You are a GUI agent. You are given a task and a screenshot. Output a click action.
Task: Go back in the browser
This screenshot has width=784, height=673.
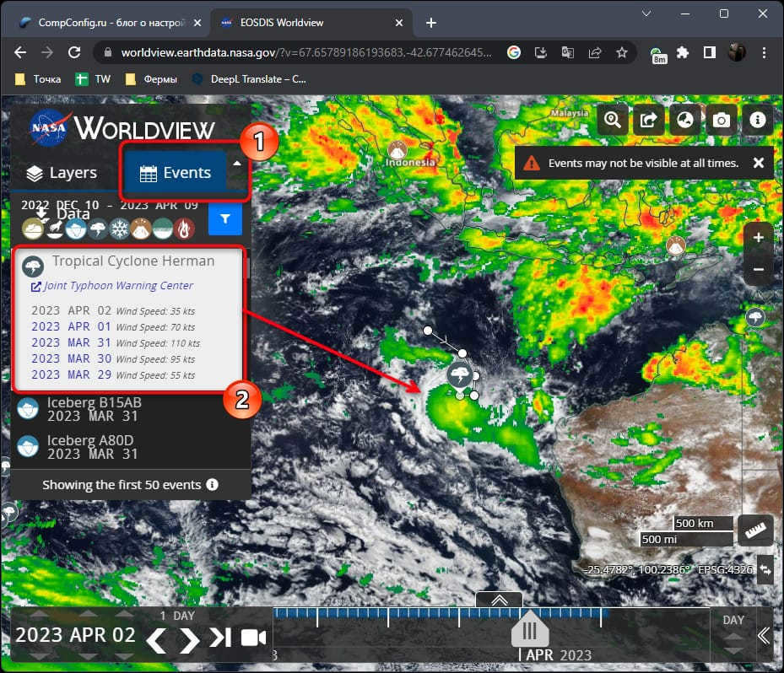pos(20,52)
